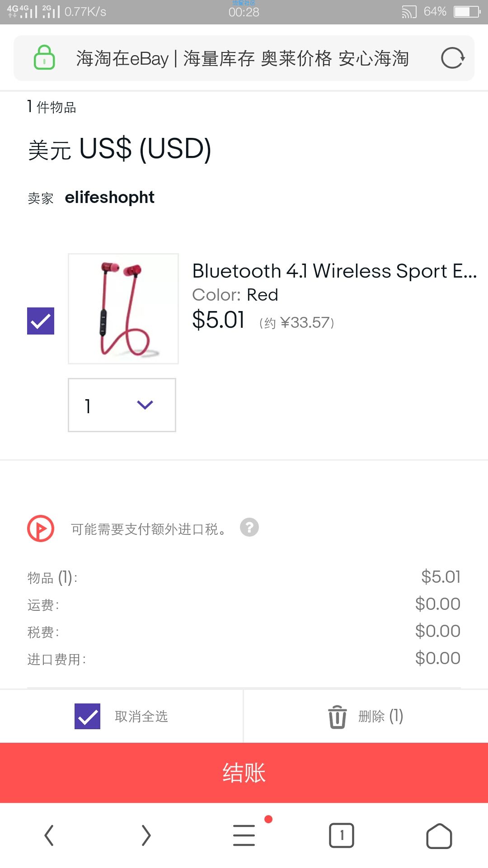
Task: Click the 结账 checkout button
Action: point(244,773)
